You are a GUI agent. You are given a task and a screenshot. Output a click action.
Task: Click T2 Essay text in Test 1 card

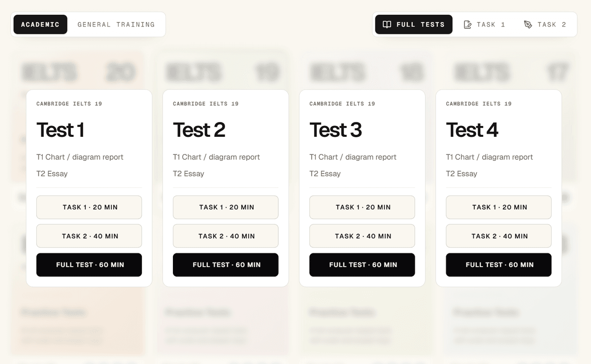point(52,174)
